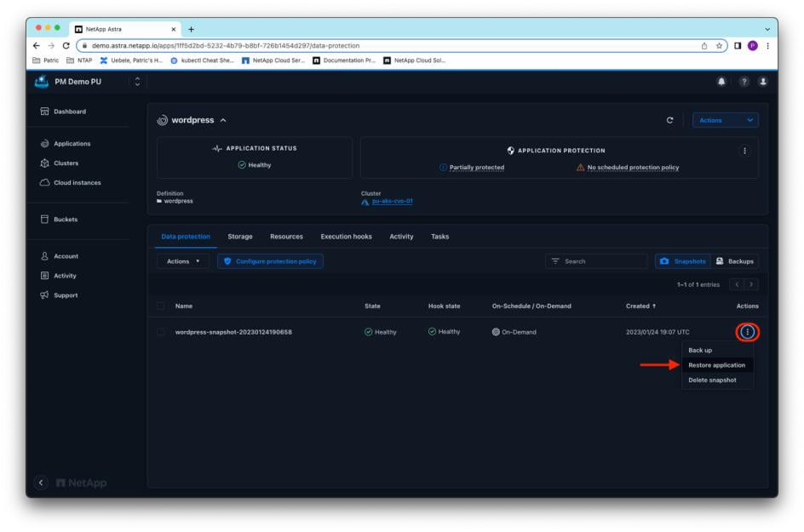This screenshot has width=804, height=532.
Task: Open the Actions dropdown above the table
Action: (x=182, y=261)
